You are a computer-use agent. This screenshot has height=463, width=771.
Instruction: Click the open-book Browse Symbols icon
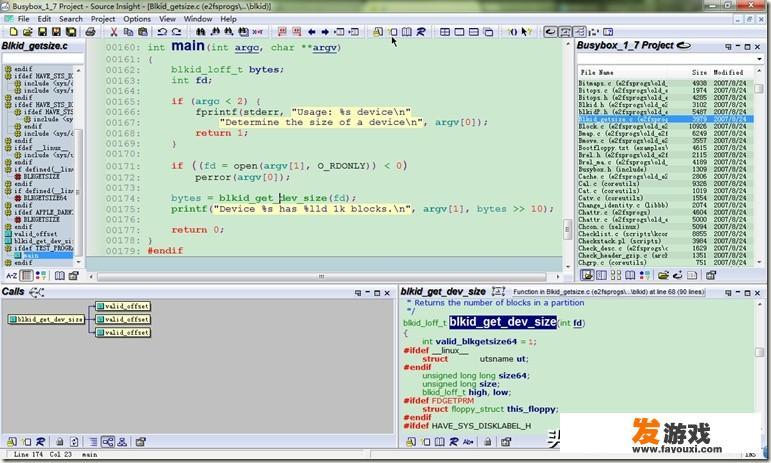click(x=407, y=32)
